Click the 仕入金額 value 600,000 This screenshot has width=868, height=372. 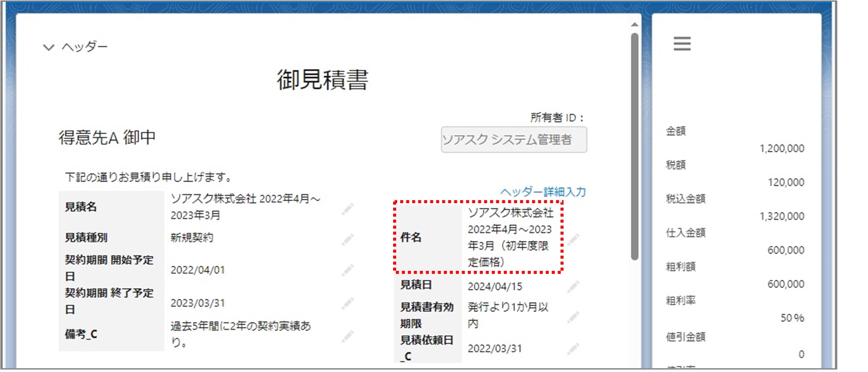(x=786, y=250)
